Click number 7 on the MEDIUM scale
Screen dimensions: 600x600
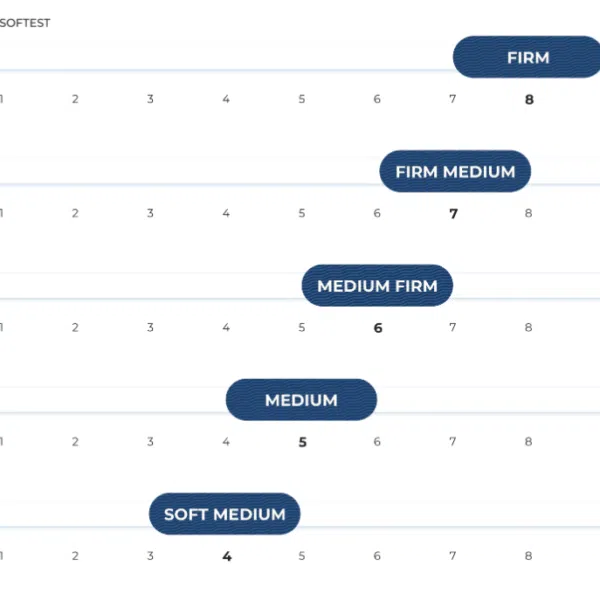[453, 442]
